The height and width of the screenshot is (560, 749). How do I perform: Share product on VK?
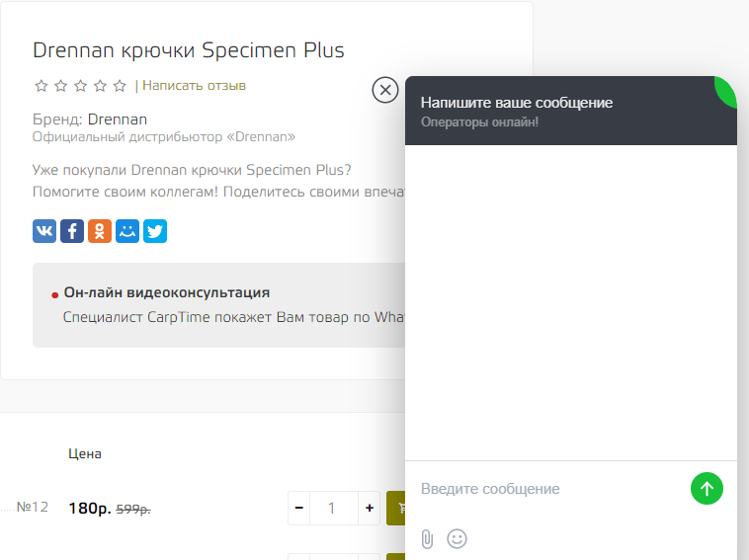click(44, 231)
